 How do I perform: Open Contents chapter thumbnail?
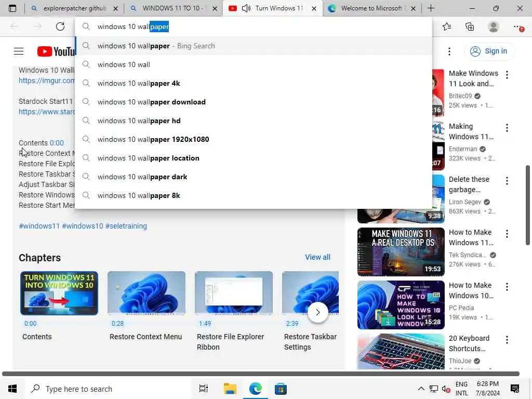click(59, 293)
